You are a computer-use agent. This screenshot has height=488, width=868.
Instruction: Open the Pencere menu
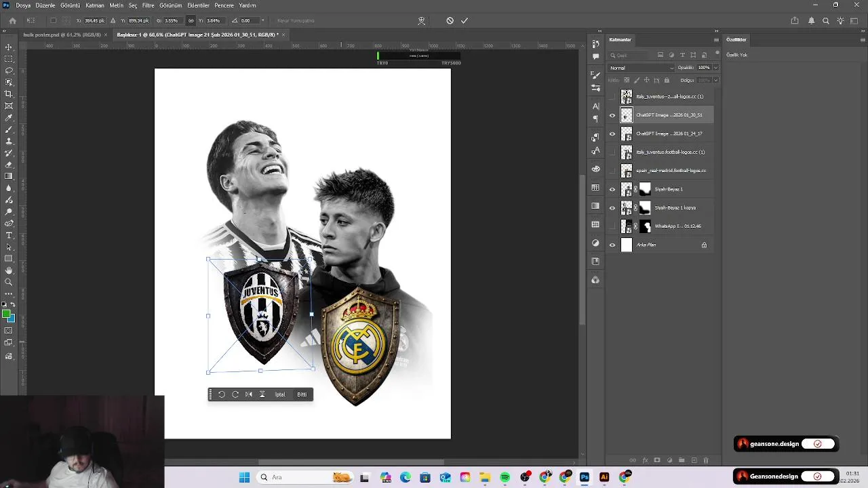(224, 5)
